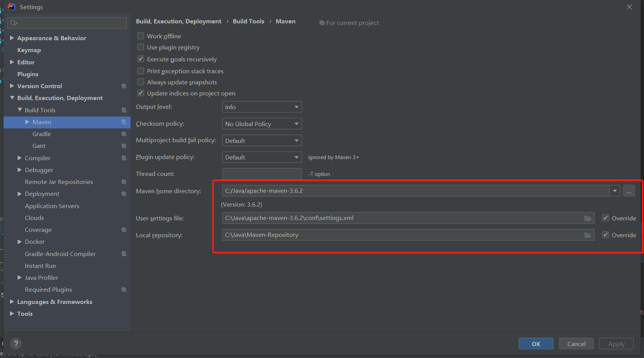Click the search magnifier icon in settings
Screen dimensions: 644x358
point(14,23)
